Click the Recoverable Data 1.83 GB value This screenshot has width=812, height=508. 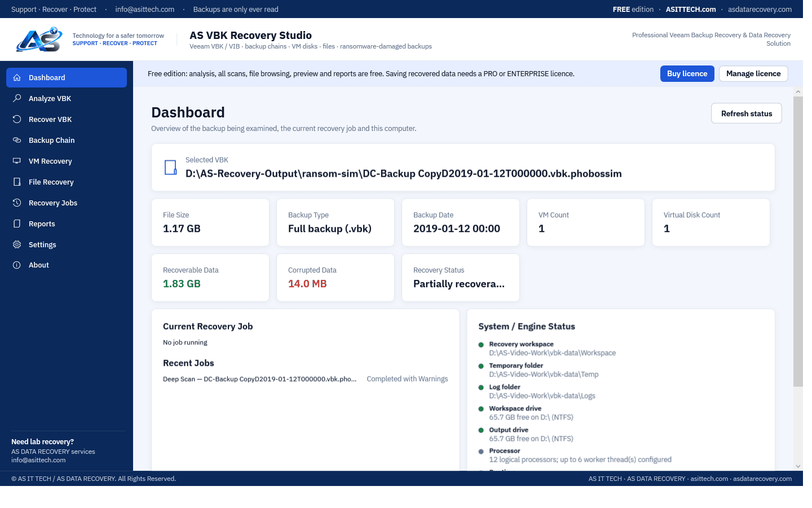(x=182, y=284)
